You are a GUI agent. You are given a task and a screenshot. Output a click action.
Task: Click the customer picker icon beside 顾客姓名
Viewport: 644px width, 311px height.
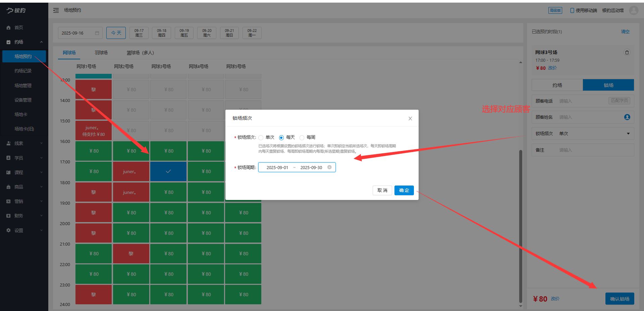(627, 117)
